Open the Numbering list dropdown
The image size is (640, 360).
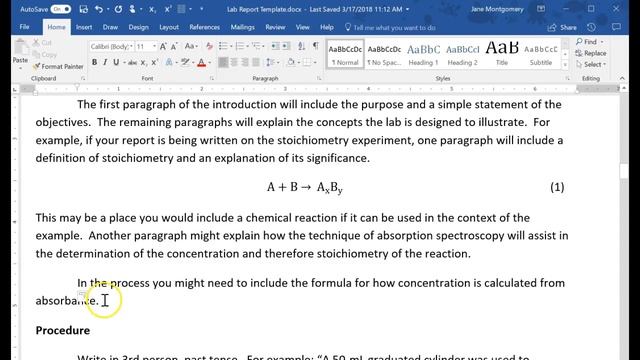click(248, 47)
